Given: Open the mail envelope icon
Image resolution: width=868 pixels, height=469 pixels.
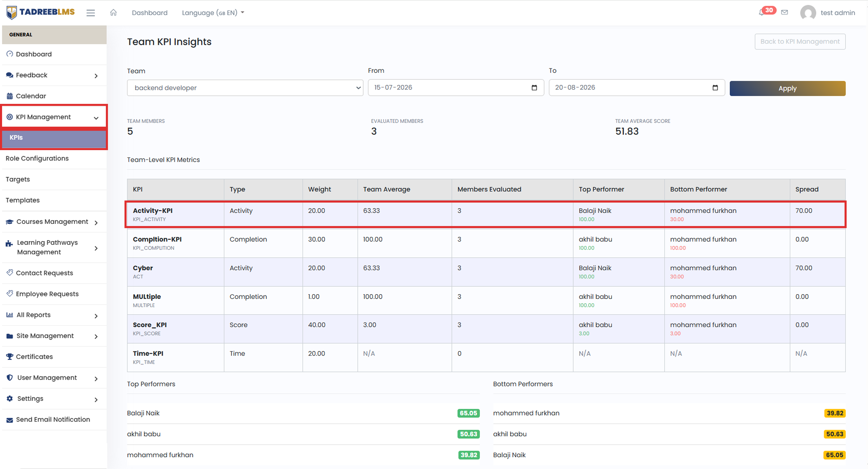Looking at the screenshot, I should tap(784, 12).
